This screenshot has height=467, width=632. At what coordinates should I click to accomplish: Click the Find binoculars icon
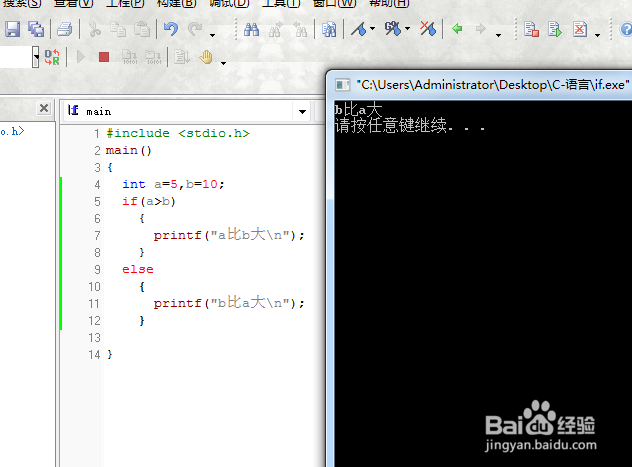point(252,29)
